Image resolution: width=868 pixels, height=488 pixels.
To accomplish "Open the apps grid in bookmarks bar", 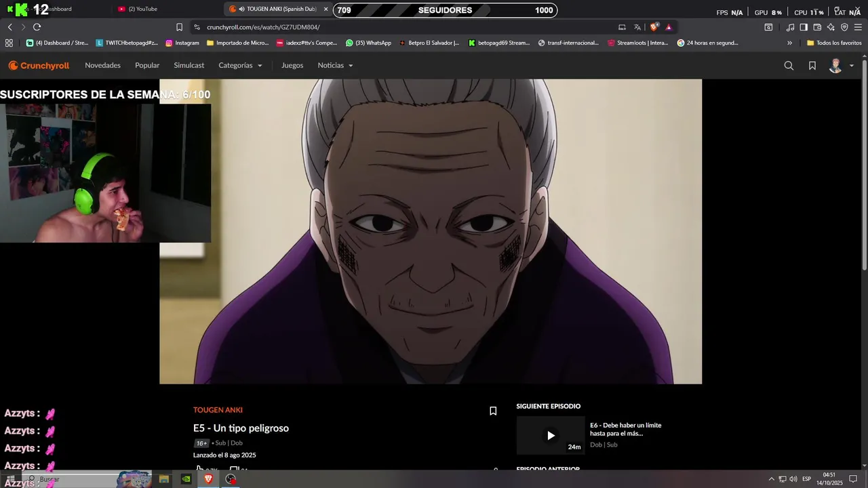I will point(9,43).
